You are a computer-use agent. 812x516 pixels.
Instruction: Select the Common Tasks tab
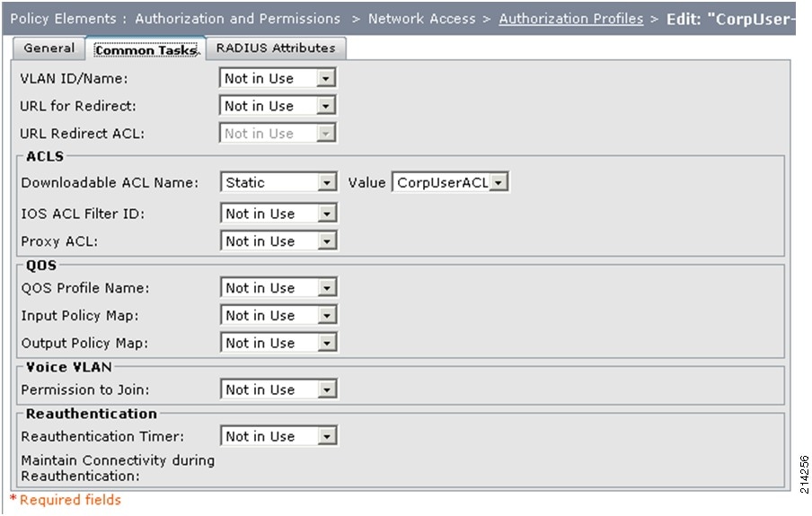[146, 49]
